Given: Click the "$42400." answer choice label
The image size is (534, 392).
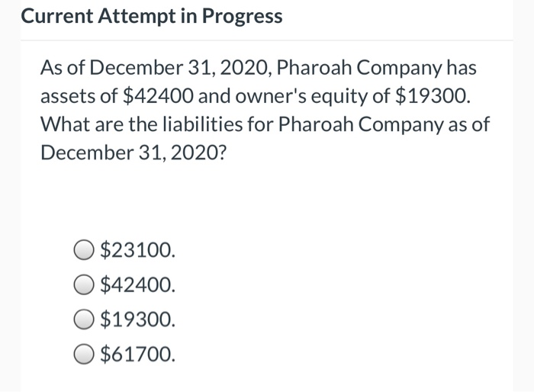Looking at the screenshot, I should 137,284.
